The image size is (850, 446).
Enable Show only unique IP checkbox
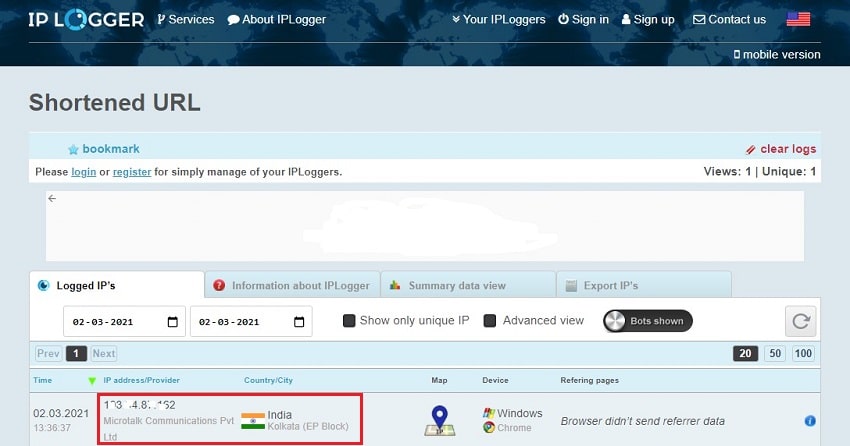[349, 321]
